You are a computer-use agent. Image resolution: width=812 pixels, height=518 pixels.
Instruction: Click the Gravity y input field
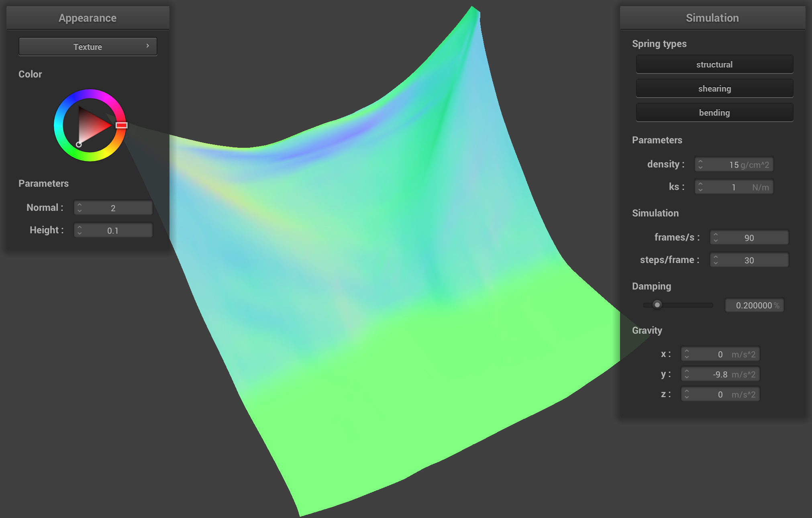[720, 374]
